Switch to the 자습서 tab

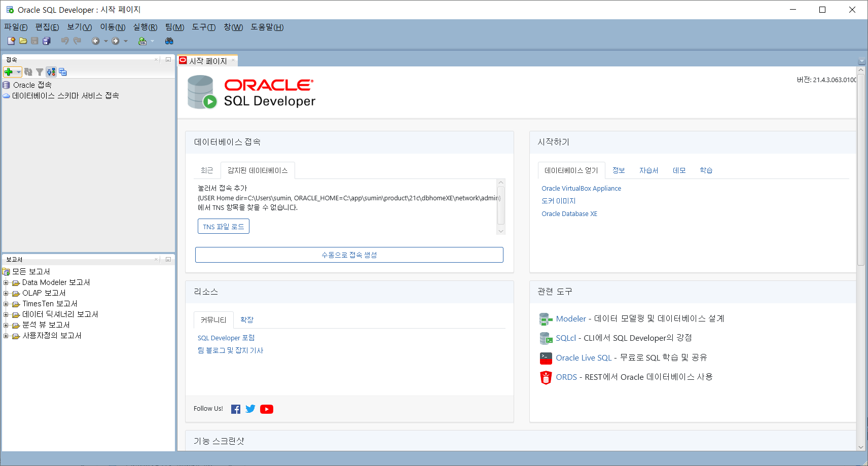point(648,170)
